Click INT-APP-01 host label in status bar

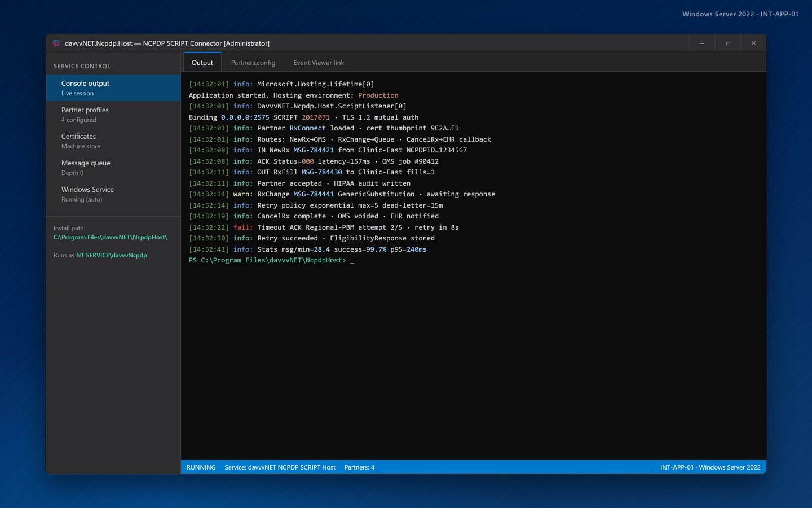point(710,467)
